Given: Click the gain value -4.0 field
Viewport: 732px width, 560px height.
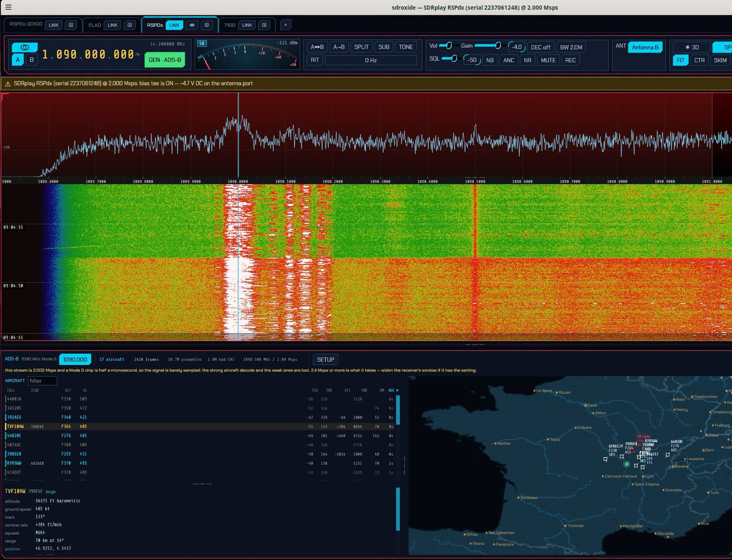Looking at the screenshot, I should [x=516, y=47].
